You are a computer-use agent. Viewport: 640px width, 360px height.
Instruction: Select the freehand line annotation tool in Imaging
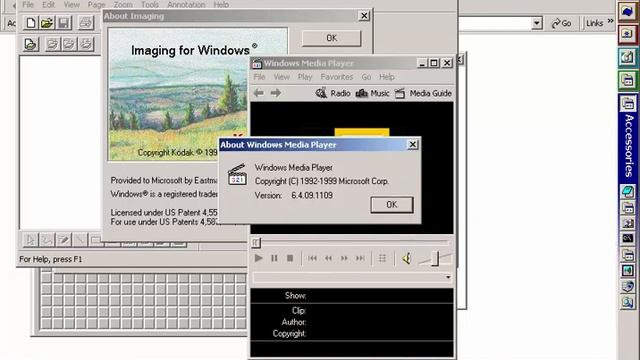(47, 240)
